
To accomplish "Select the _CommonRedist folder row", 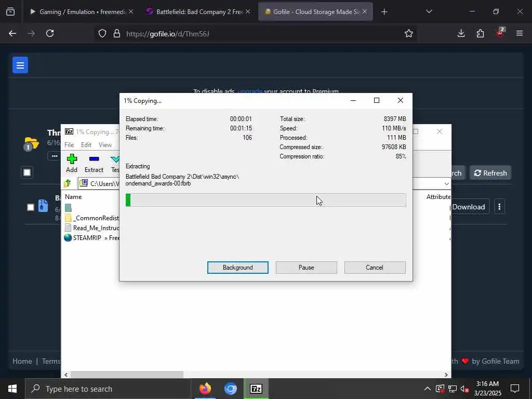I will click(91, 218).
